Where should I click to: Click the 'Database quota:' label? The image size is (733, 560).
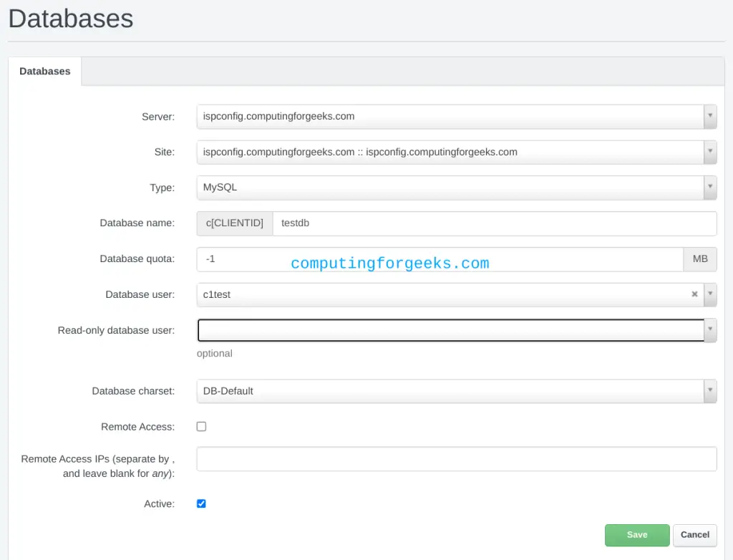137,259
